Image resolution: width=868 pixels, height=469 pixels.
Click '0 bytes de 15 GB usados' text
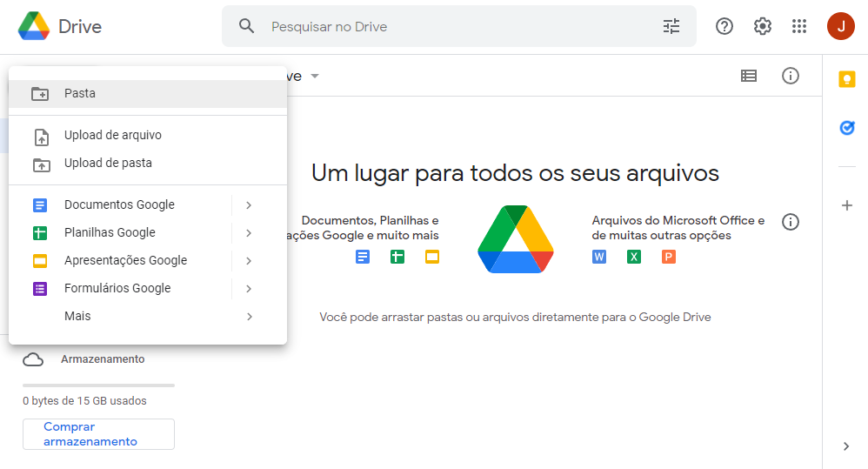tap(84, 401)
